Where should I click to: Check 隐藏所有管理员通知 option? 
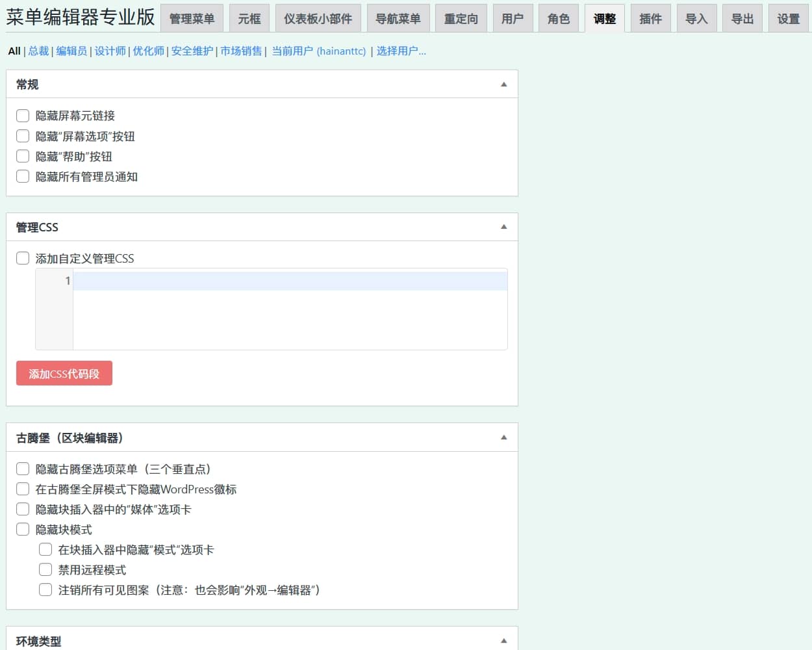23,176
